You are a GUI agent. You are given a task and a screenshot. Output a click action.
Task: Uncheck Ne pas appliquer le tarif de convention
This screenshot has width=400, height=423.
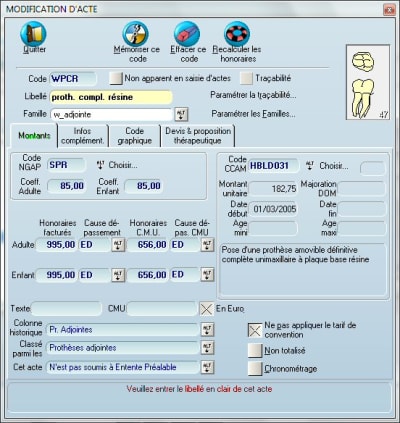click(255, 330)
